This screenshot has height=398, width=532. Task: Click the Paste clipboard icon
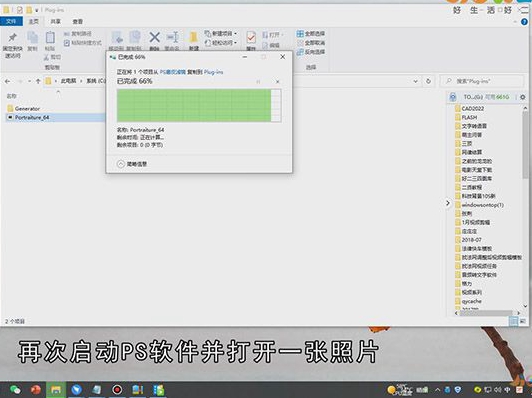tap(50, 38)
